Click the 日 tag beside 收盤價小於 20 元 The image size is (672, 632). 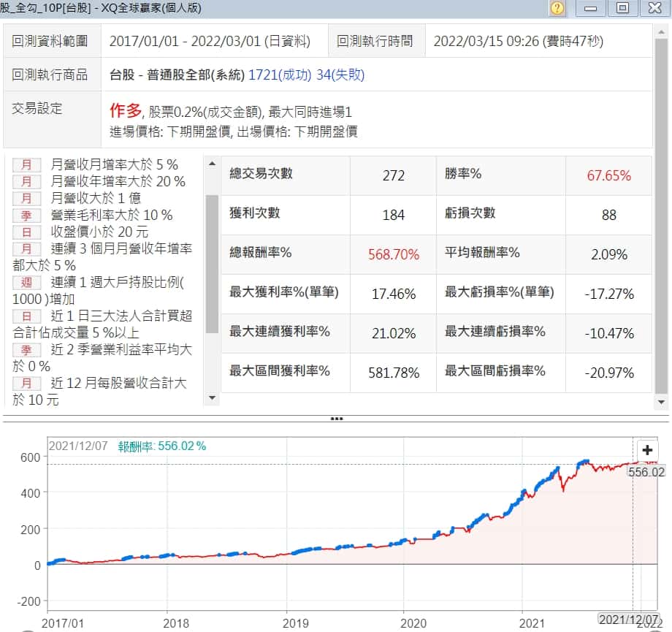(26, 232)
